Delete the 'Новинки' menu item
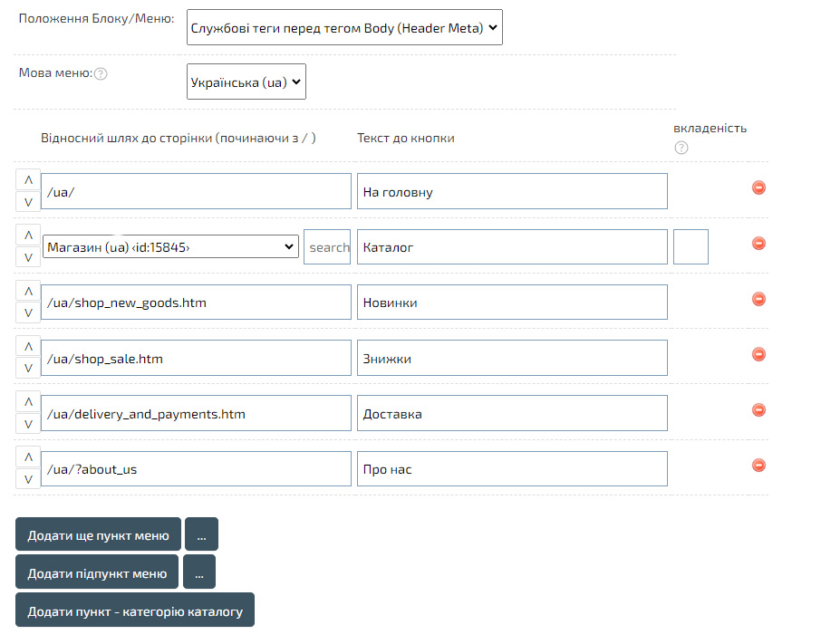This screenshot has width=821, height=644. point(759,299)
